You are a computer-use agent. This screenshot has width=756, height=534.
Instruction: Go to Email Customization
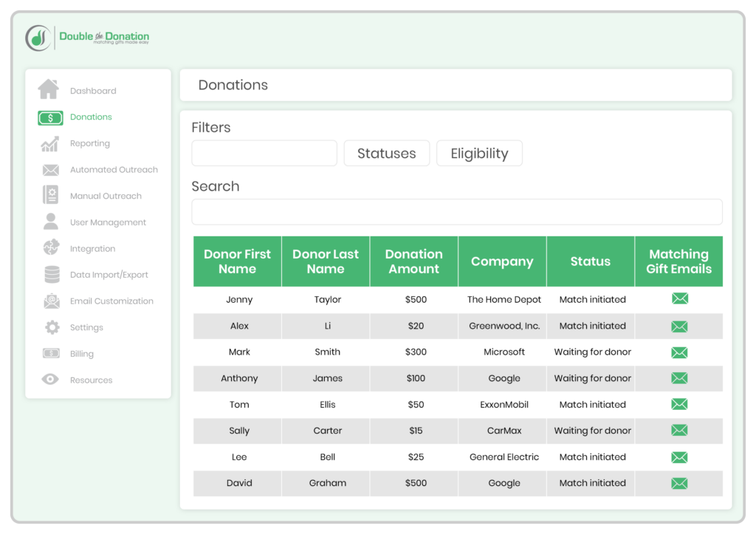pyautogui.click(x=111, y=301)
